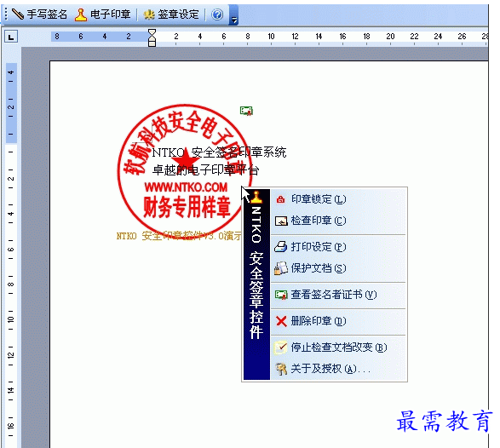Click the text line 卓越的电子印章平台

pos(205,170)
